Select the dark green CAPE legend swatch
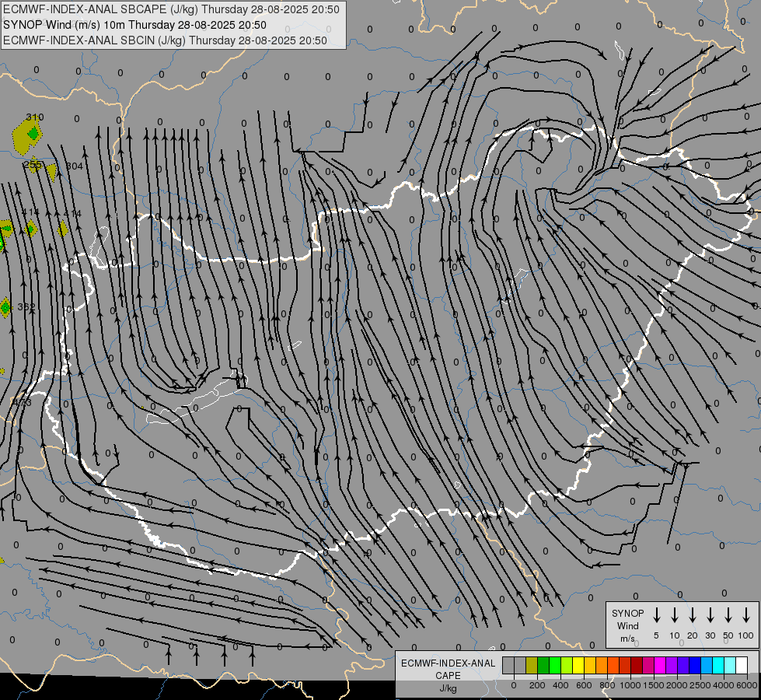761x700 pixels. (x=543, y=665)
